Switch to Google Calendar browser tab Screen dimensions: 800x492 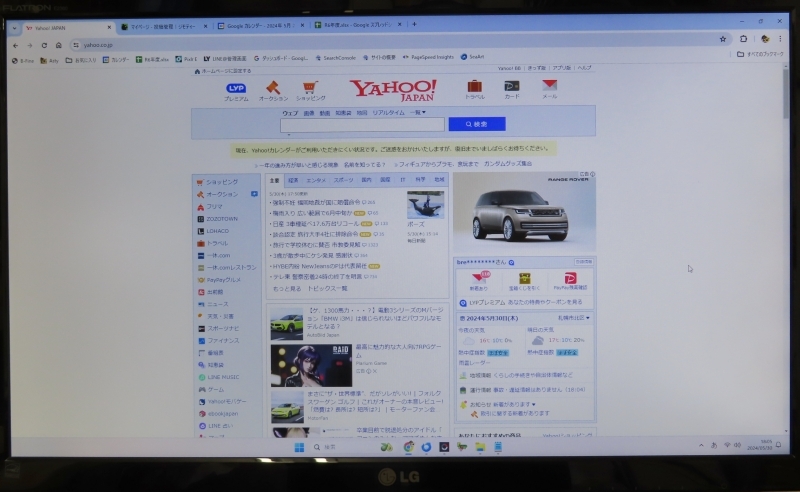pos(260,26)
